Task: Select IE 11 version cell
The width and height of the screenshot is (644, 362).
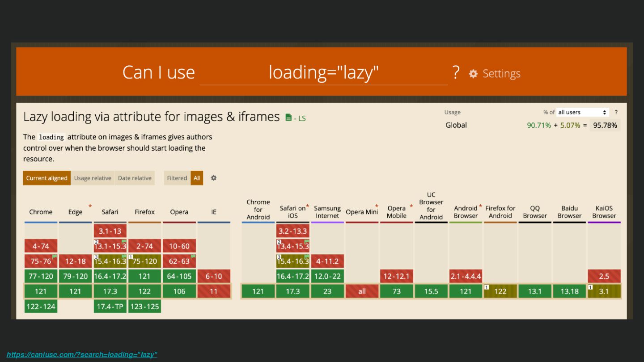Action: 214,291
